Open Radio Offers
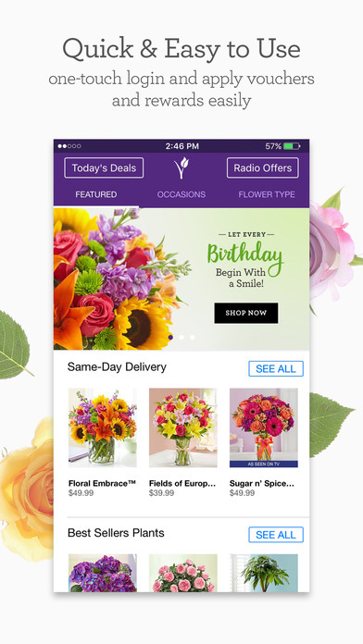 point(263,168)
